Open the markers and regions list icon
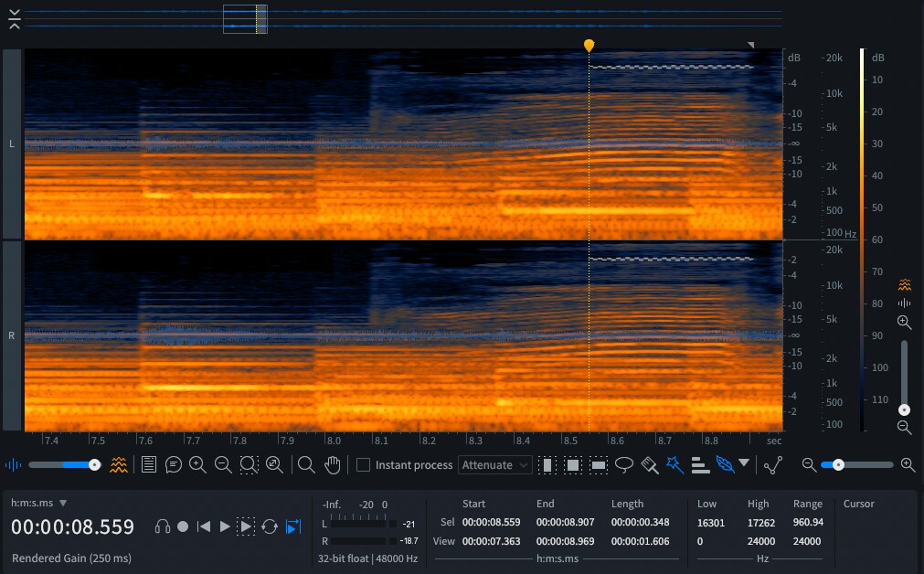 (148, 465)
